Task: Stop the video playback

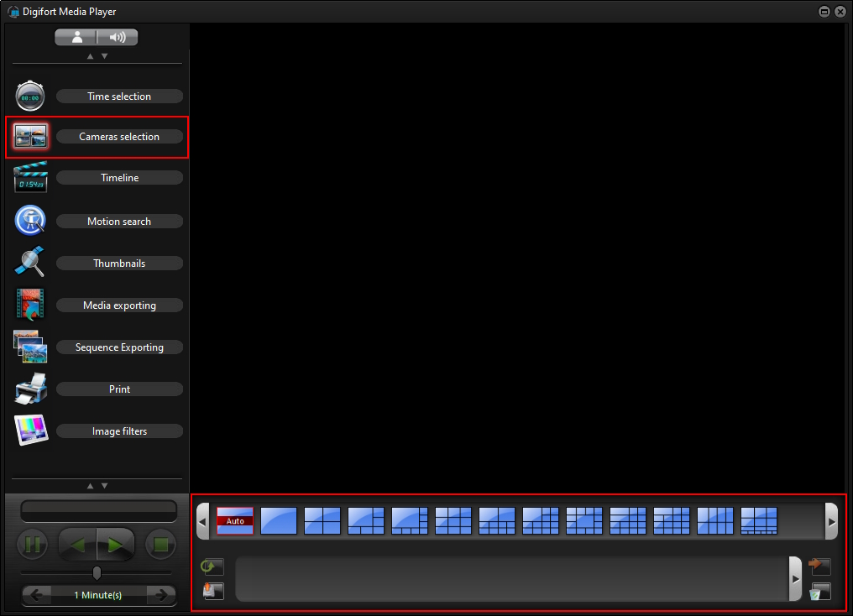Action: click(160, 544)
